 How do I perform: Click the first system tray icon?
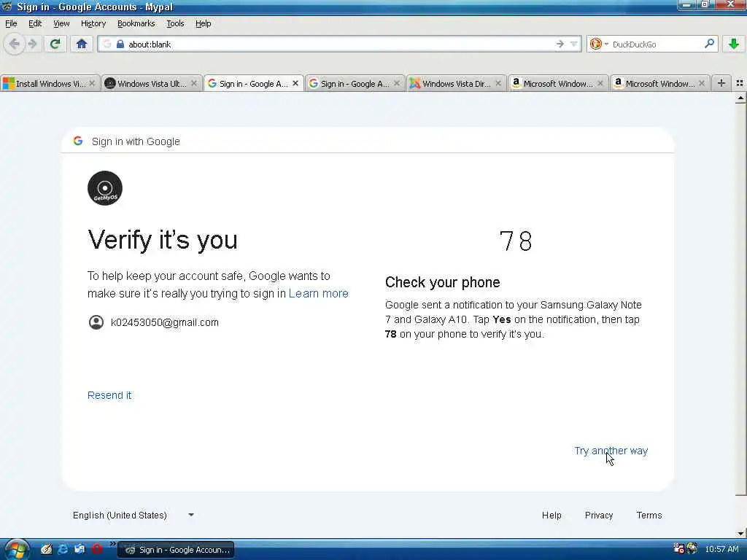[678, 548]
